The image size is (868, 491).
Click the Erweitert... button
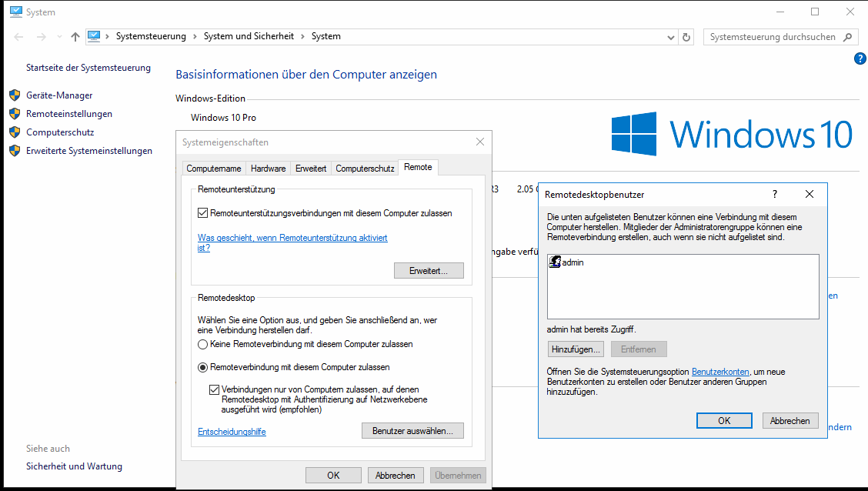[429, 271]
